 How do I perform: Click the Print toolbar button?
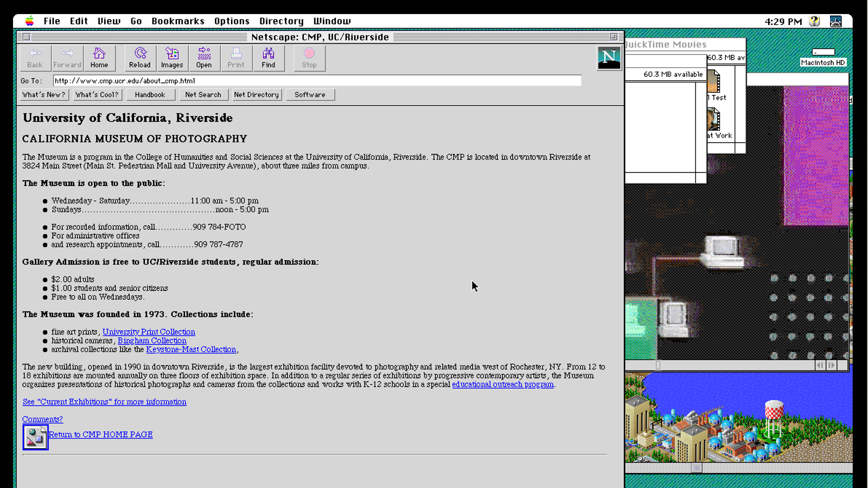click(236, 58)
